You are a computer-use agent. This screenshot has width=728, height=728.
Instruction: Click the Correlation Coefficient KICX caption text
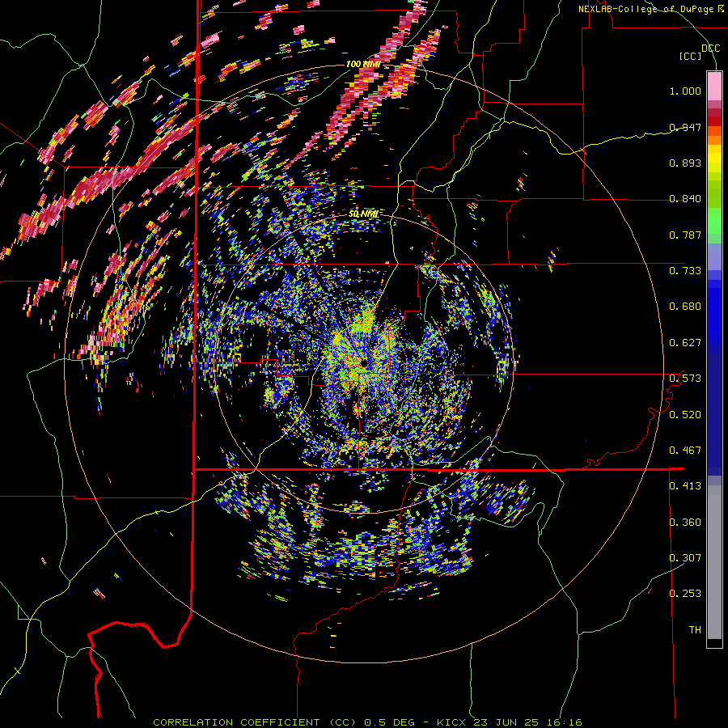[367, 722]
